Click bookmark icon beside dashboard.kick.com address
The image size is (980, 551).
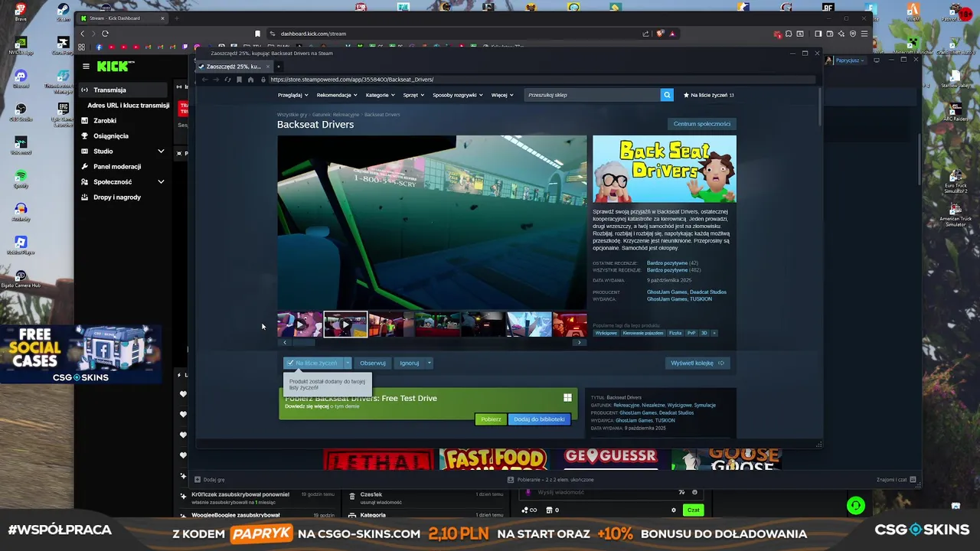pyautogui.click(x=257, y=34)
